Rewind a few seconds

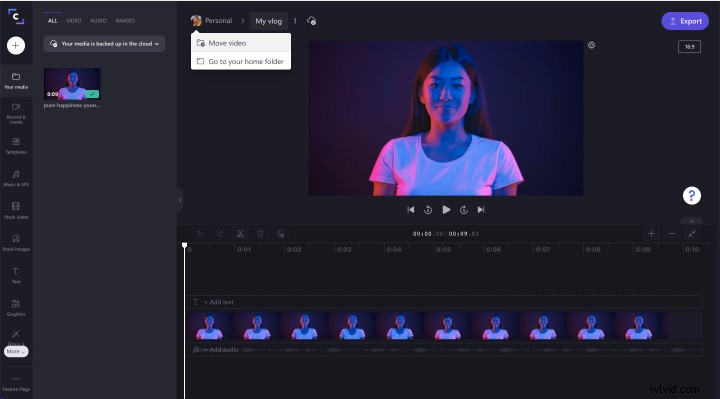(x=428, y=210)
